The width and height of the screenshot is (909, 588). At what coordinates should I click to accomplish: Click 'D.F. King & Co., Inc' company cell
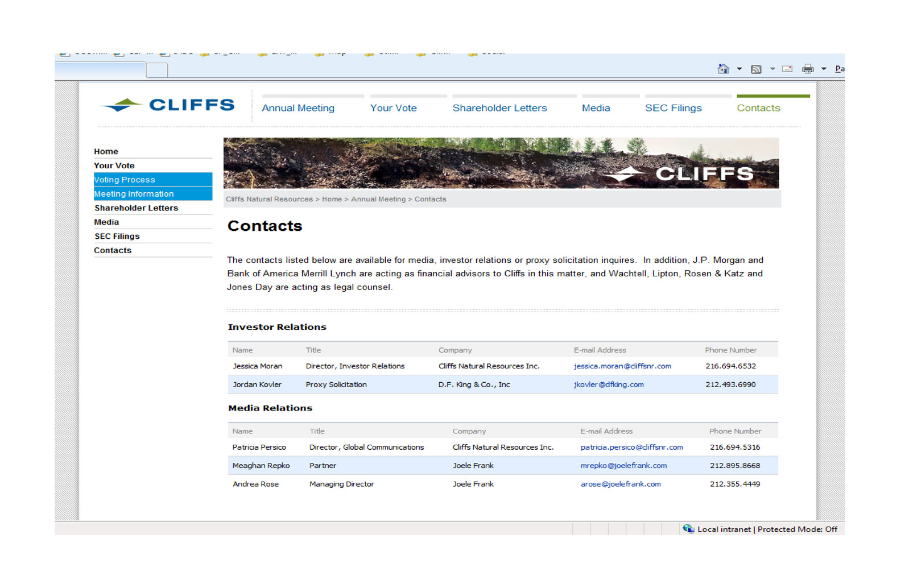coord(474,384)
